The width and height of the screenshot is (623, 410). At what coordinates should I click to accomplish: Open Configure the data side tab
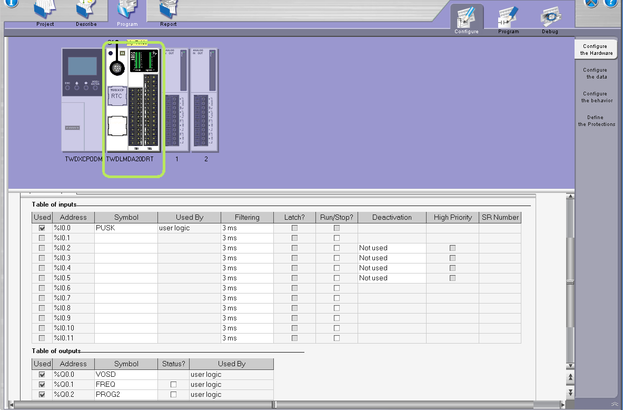pos(595,73)
